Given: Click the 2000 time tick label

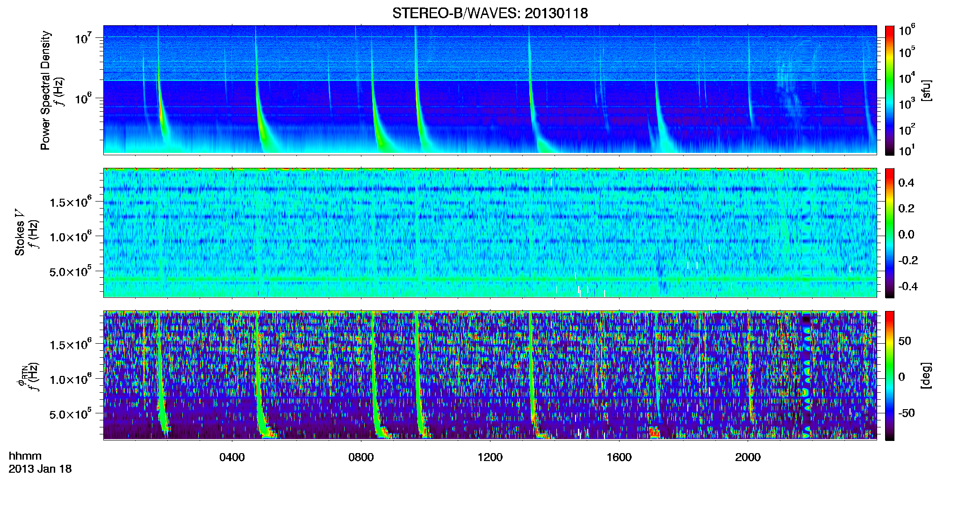Looking at the screenshot, I should click(748, 457).
